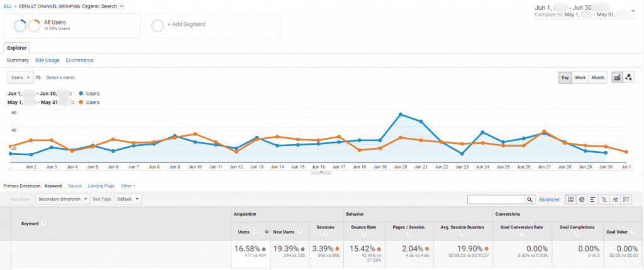
Task: Switch to the Site Usage tab
Action: coord(47,60)
